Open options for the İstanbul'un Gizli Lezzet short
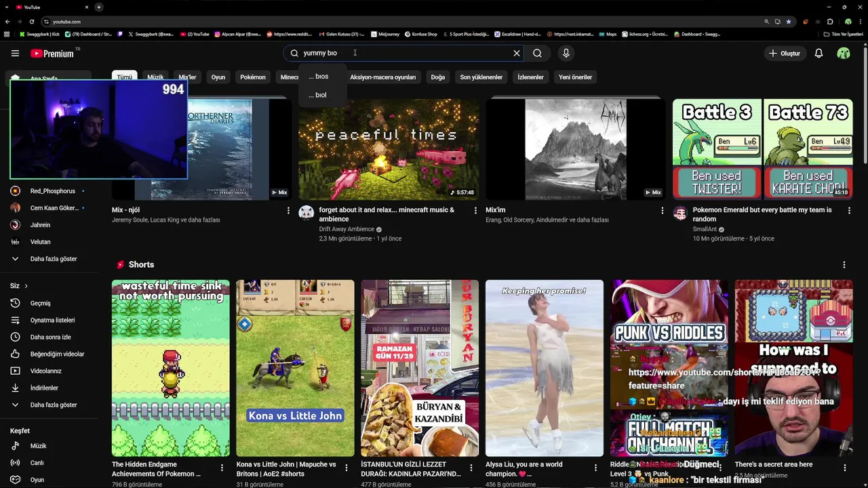The width and height of the screenshot is (868, 488). (471, 468)
